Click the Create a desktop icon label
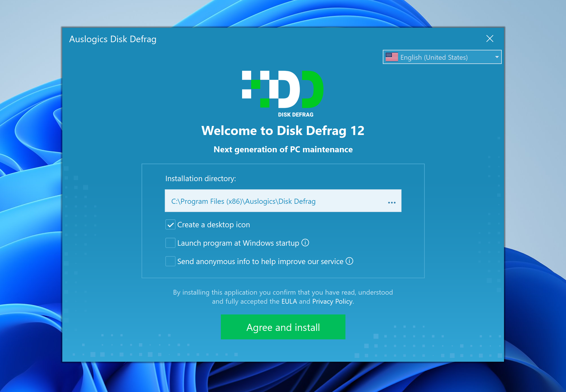The image size is (566, 392). [x=213, y=225]
